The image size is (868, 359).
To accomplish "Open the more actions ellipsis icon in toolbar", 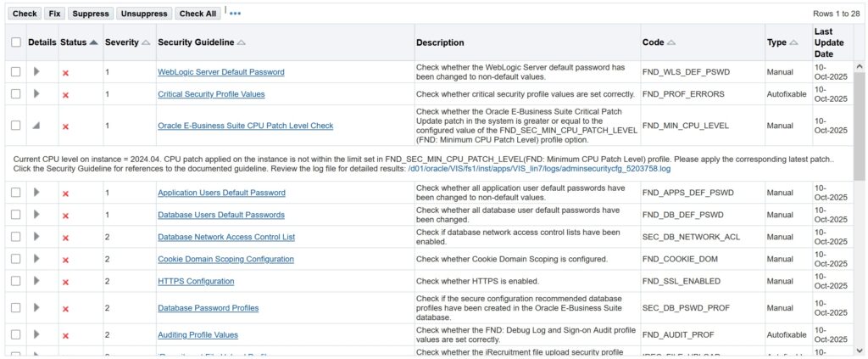I will coord(235,14).
